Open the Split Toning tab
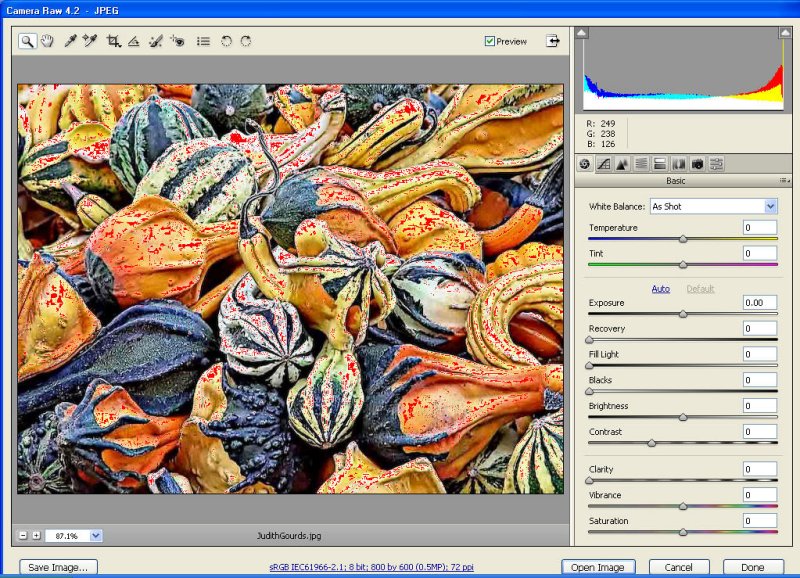This screenshot has height=578, width=800. tap(660, 164)
